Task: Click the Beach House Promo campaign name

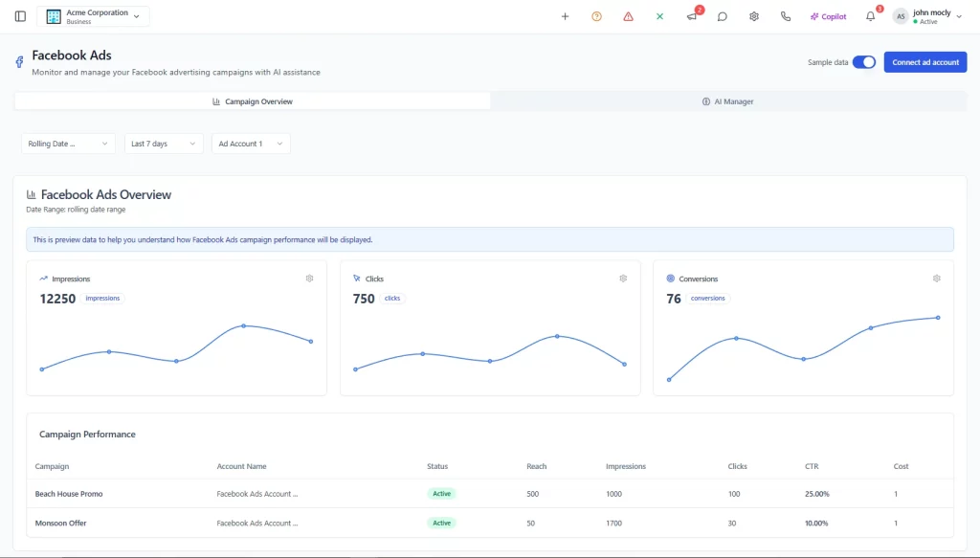Action: (x=69, y=494)
